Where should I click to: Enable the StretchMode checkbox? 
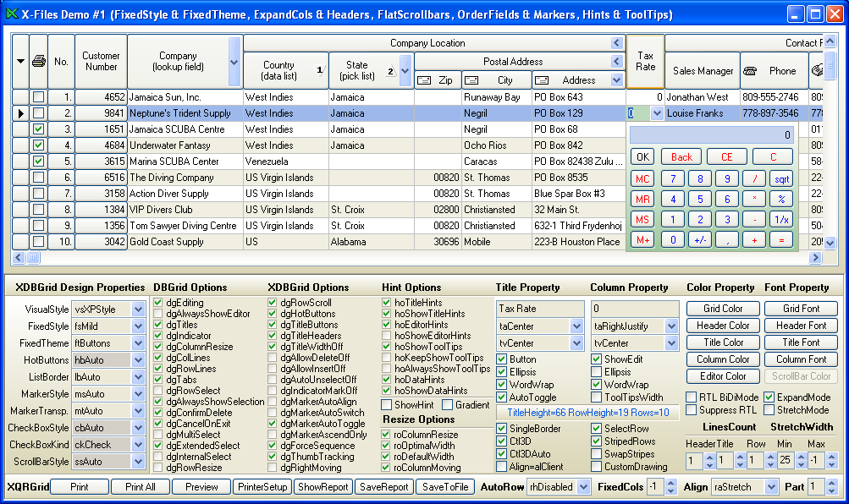[769, 410]
